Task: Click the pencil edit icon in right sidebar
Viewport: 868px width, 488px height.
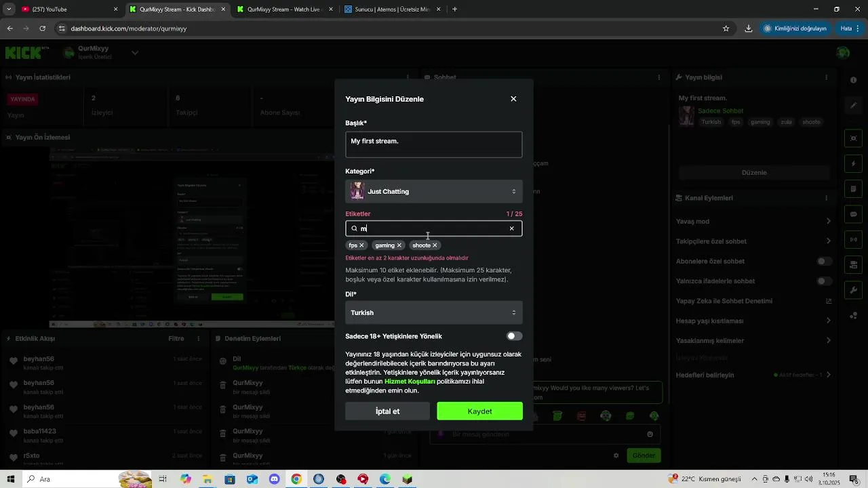Action: (x=854, y=106)
